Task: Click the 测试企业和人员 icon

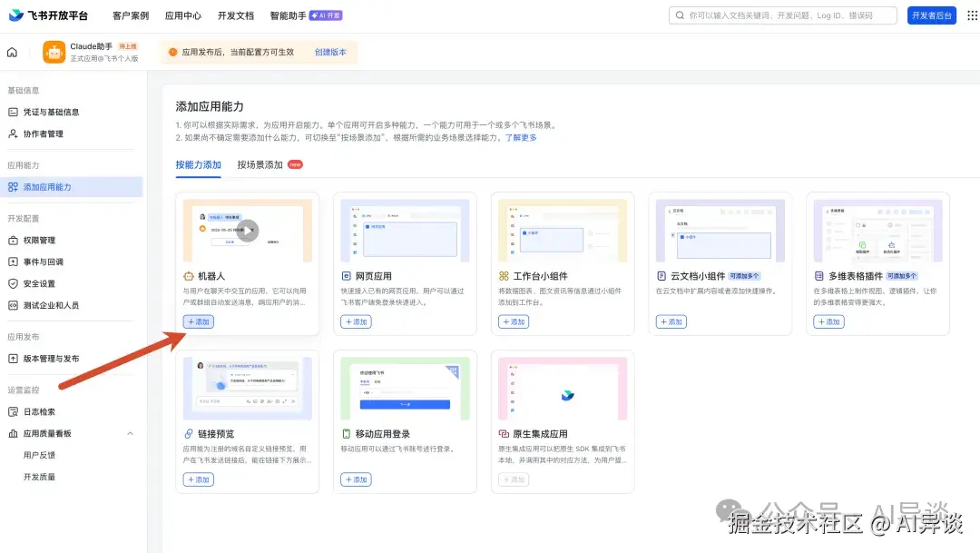Action: 13,305
